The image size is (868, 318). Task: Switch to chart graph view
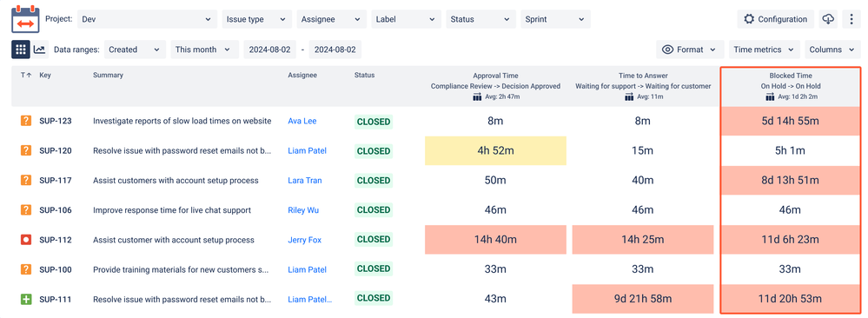40,50
